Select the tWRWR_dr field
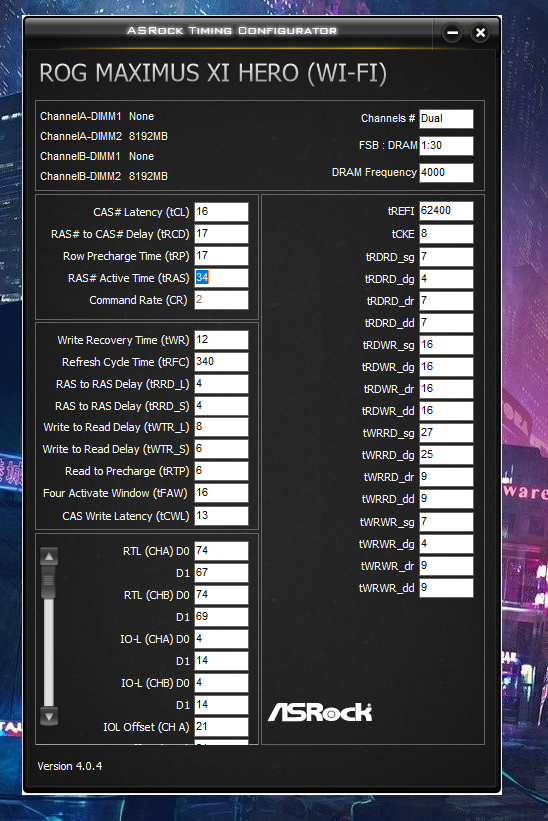 point(446,566)
